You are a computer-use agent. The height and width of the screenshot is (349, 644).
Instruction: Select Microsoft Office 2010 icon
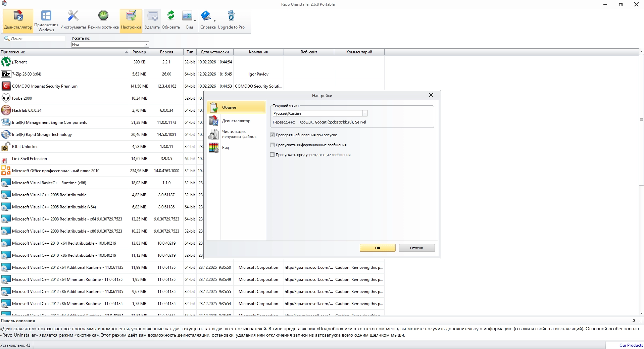(6, 171)
